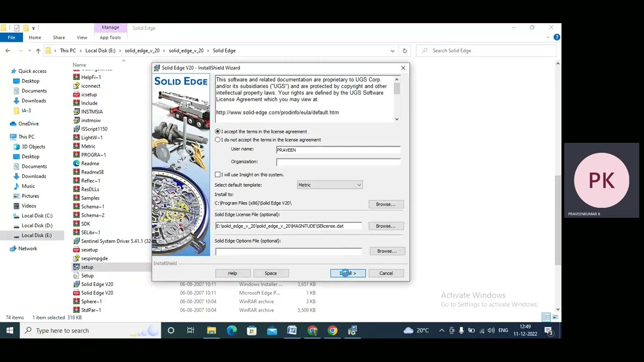Browse for the Solid Edge License File

point(386,226)
